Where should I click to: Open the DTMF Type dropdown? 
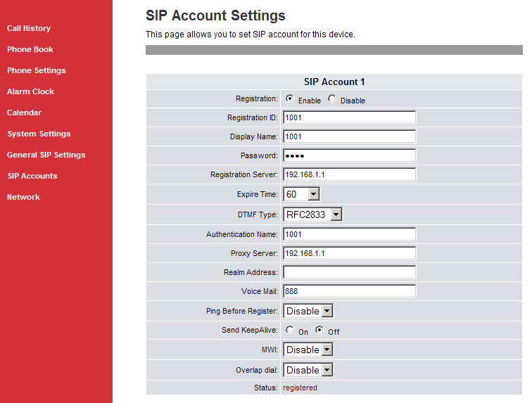tap(312, 215)
